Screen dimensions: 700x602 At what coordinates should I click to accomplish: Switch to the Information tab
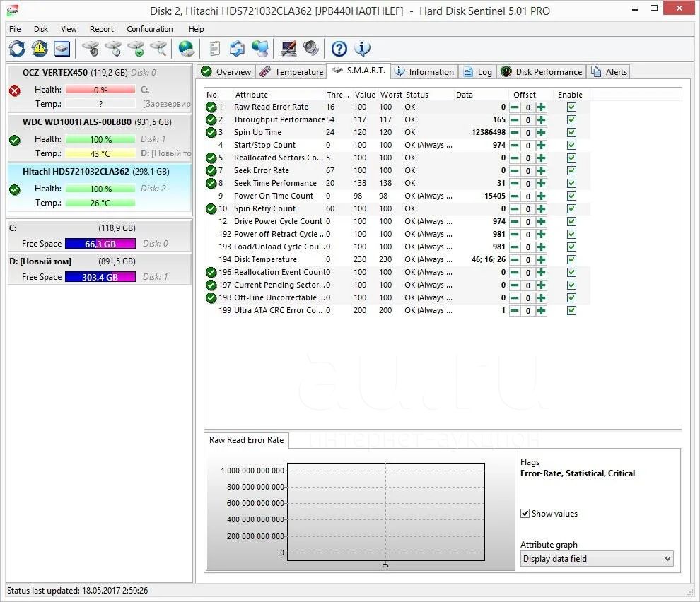(x=424, y=72)
